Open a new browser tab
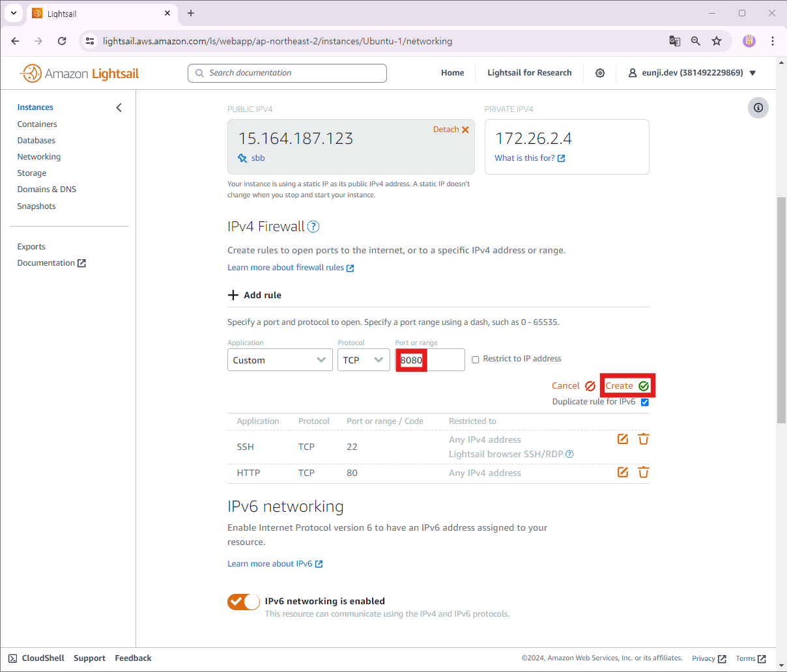 [x=191, y=13]
